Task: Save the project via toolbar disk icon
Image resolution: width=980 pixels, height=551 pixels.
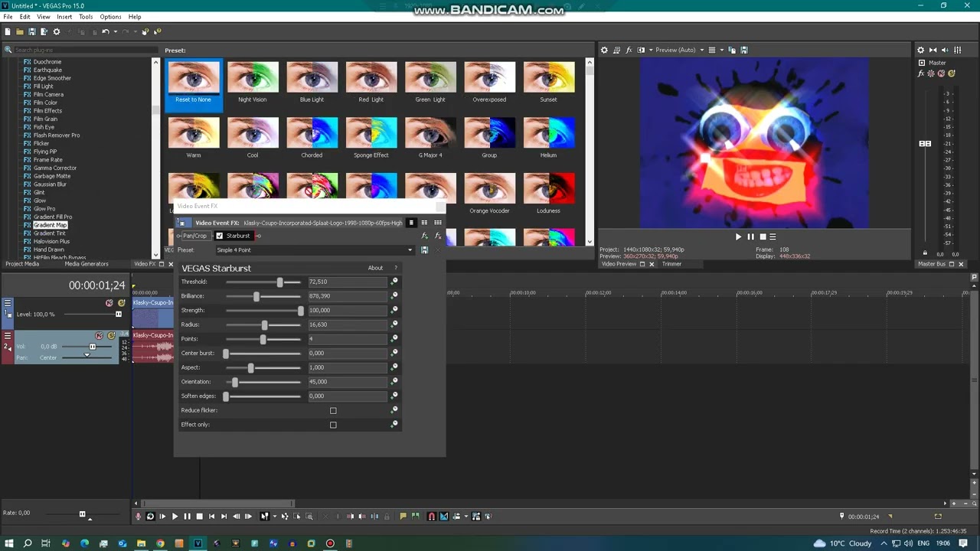Action: click(x=32, y=31)
